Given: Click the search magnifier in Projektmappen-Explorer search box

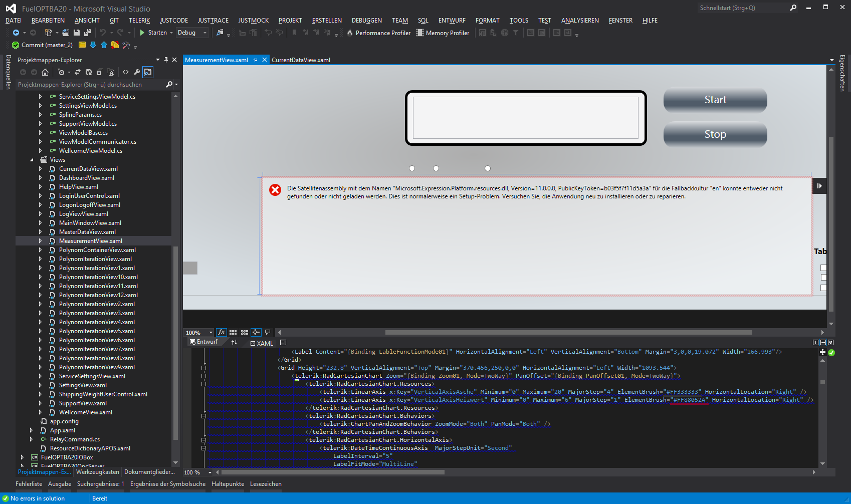Looking at the screenshot, I should pos(169,85).
